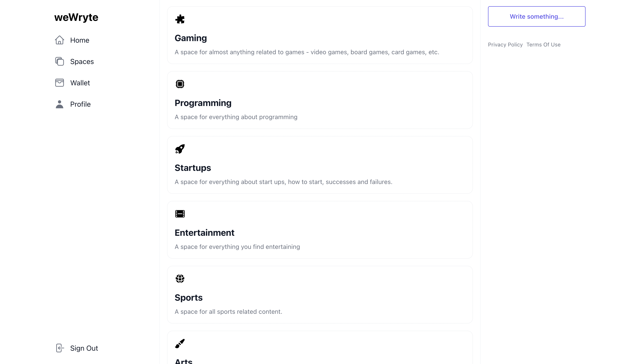Click the weWryte logo
The image size is (640, 364).
coord(76,17)
